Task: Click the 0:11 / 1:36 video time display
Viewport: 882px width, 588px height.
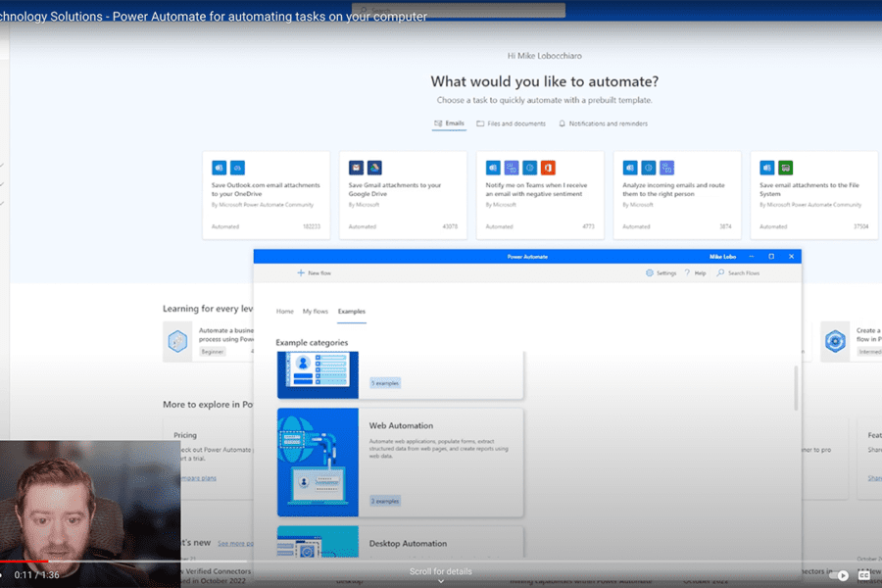Action: click(x=36, y=575)
